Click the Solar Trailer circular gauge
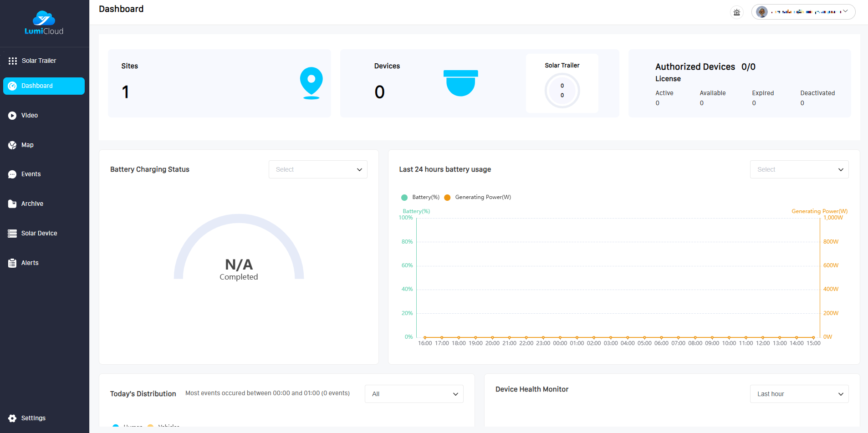868x433 pixels. click(x=562, y=91)
